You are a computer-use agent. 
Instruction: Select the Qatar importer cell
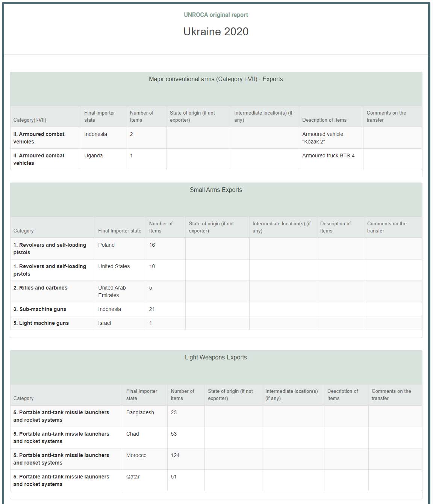pyautogui.click(x=133, y=477)
